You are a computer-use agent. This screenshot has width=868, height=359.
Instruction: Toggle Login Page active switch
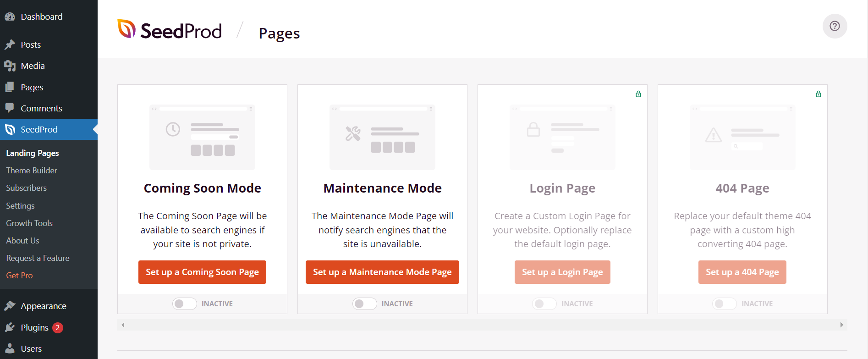544,304
